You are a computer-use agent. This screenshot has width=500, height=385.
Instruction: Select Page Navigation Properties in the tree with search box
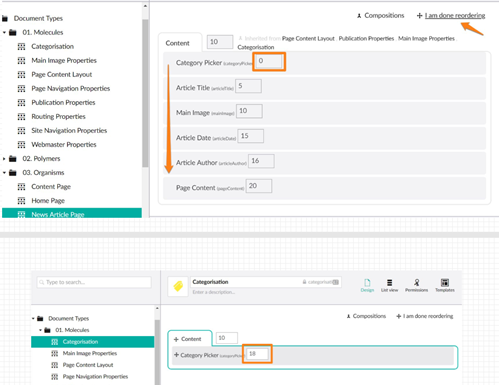click(95, 377)
